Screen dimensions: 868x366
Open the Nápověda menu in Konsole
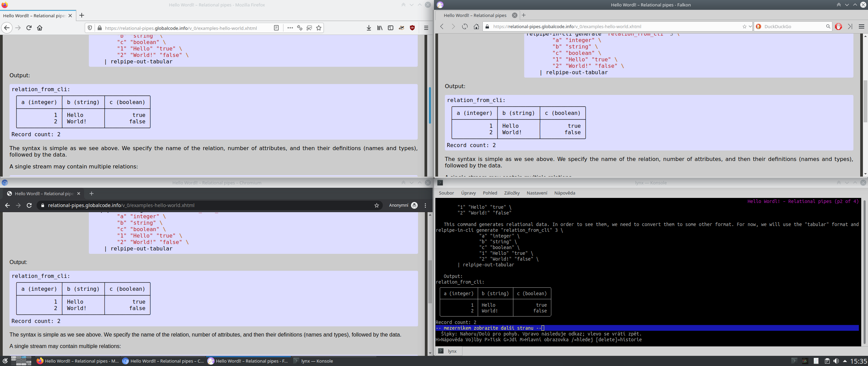tap(565, 193)
